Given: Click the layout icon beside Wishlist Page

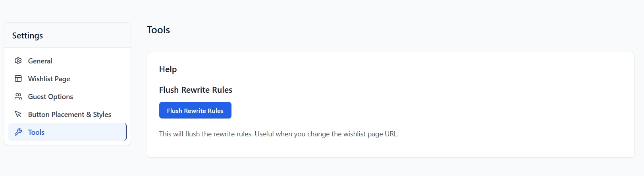Looking at the screenshot, I should pos(18,78).
